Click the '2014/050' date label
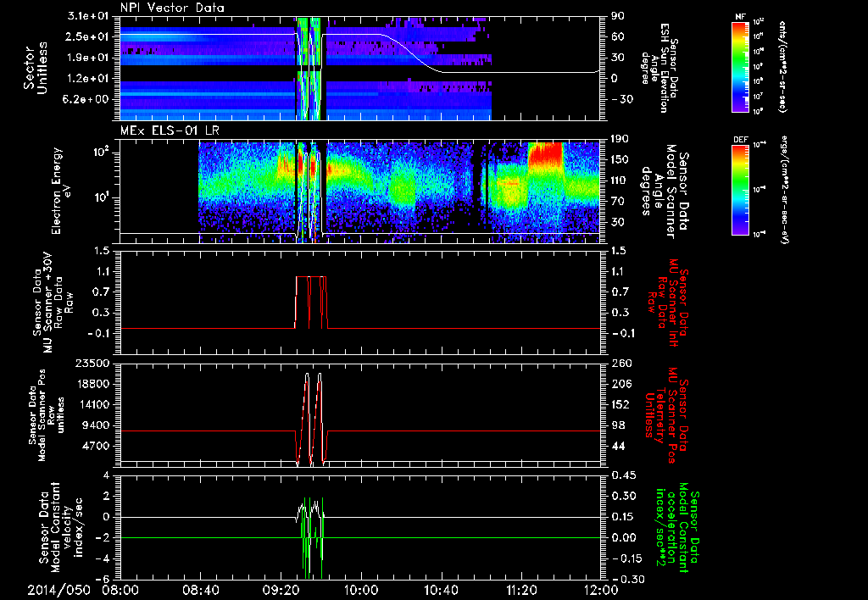Viewport: 868px width, 600px height. (x=58, y=590)
